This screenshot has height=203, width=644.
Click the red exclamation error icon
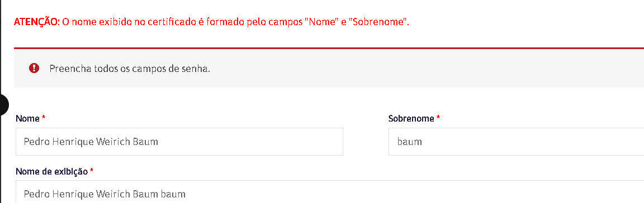coord(34,68)
